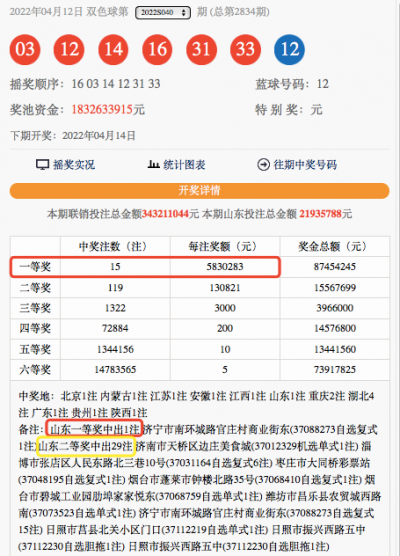Viewport: 400px width, 556px height.
Task: Select the prize pool amount 1832633915元
Action: coord(108,110)
